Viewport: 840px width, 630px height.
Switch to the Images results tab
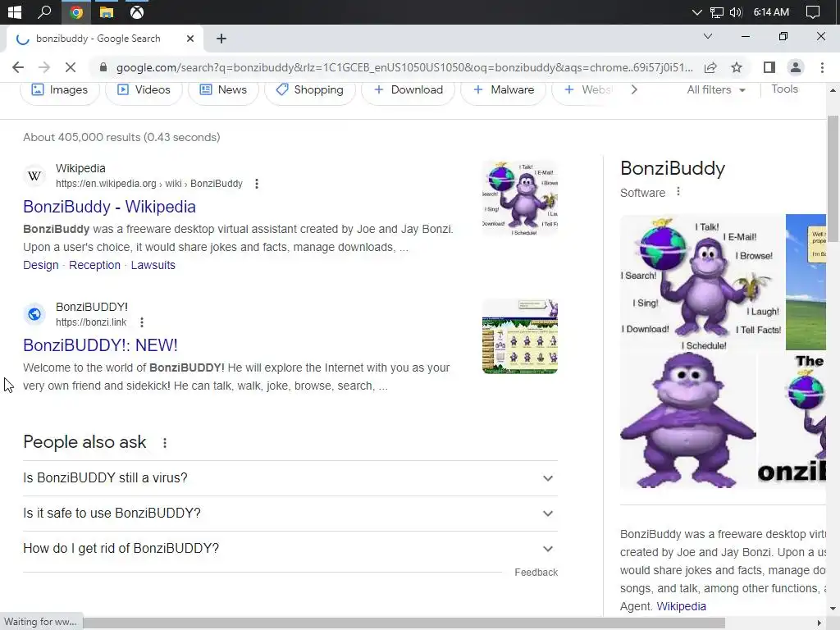tap(59, 90)
